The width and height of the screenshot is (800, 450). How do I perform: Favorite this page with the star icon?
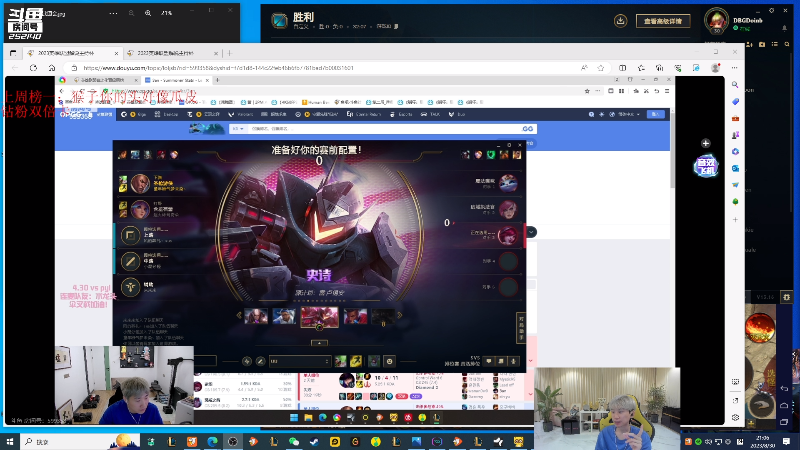601,68
